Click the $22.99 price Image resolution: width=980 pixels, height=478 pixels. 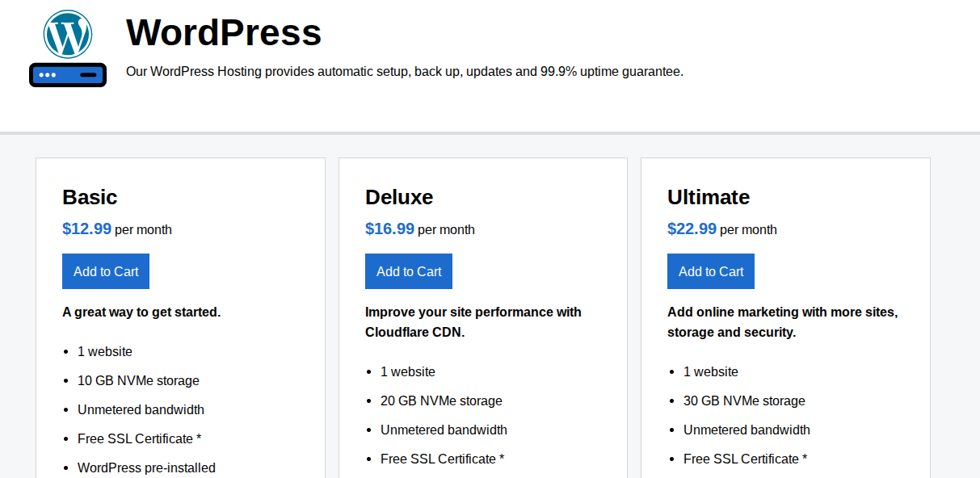tap(692, 229)
